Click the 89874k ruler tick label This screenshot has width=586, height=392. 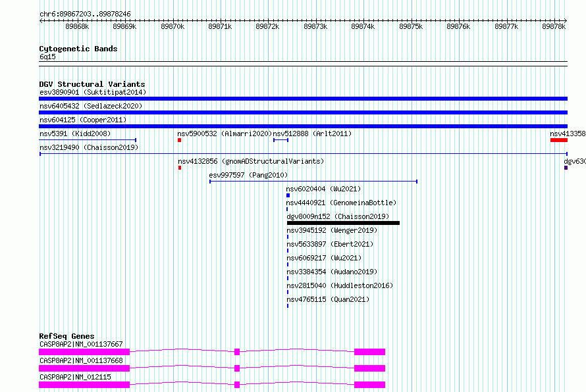click(x=363, y=26)
